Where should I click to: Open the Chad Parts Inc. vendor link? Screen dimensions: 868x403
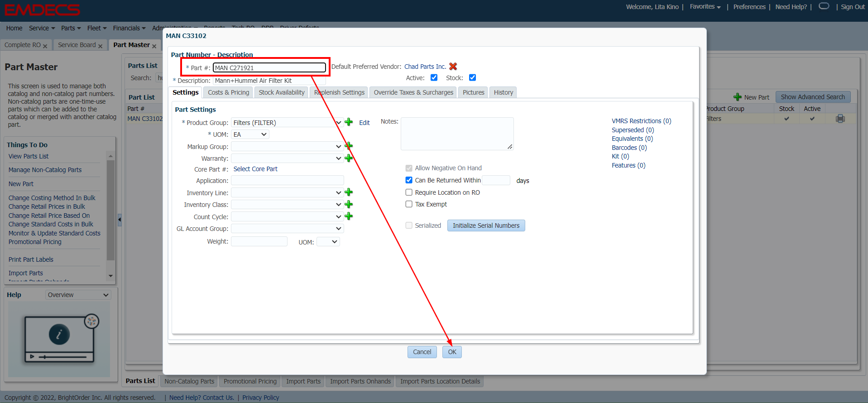coord(425,67)
